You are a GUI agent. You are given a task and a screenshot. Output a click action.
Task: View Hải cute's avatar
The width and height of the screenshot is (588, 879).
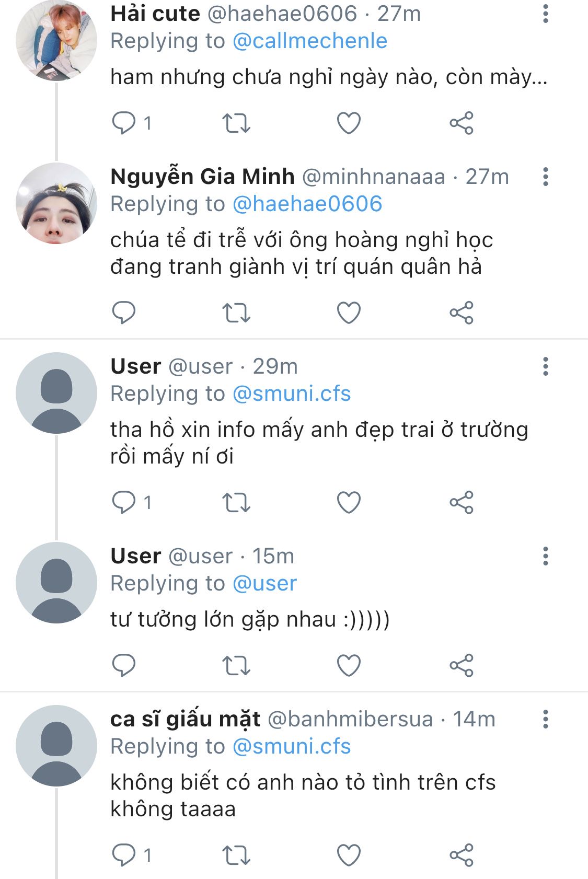tap(56, 40)
